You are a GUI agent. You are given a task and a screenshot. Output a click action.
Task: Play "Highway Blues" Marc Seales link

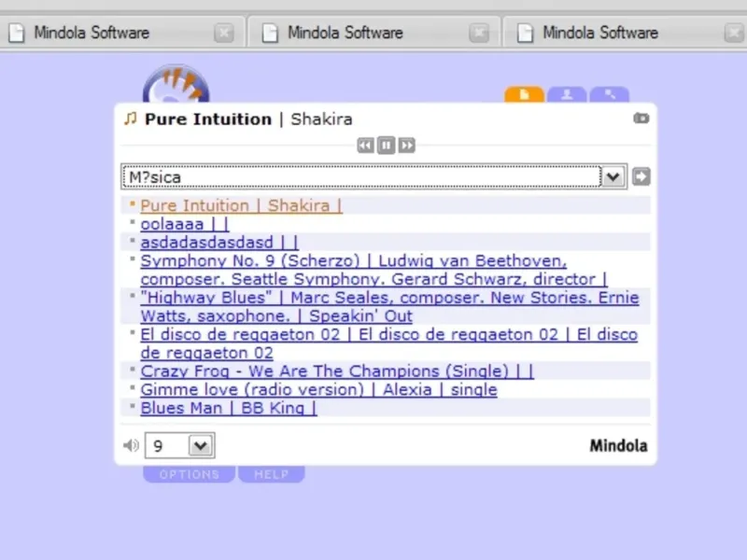[389, 307]
